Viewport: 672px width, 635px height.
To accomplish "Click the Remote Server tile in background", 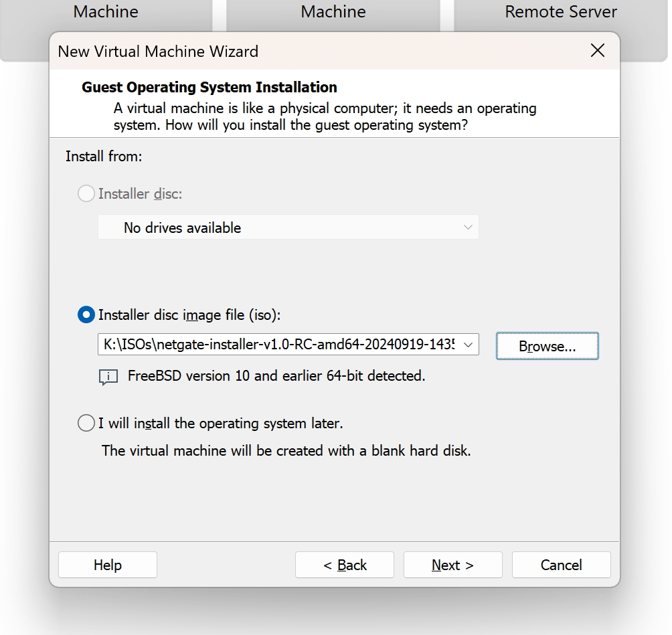I will pyautogui.click(x=561, y=13).
